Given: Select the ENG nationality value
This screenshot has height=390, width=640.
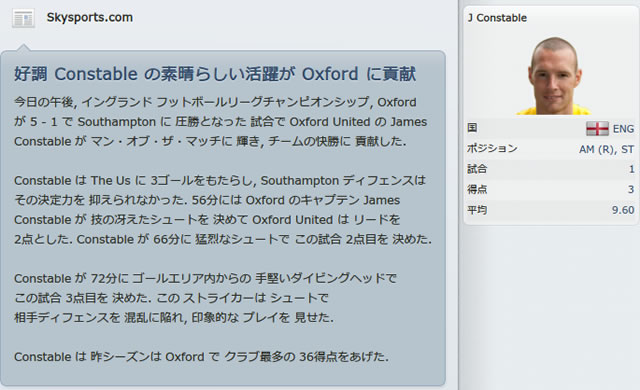Looking at the screenshot, I should coord(623,129).
